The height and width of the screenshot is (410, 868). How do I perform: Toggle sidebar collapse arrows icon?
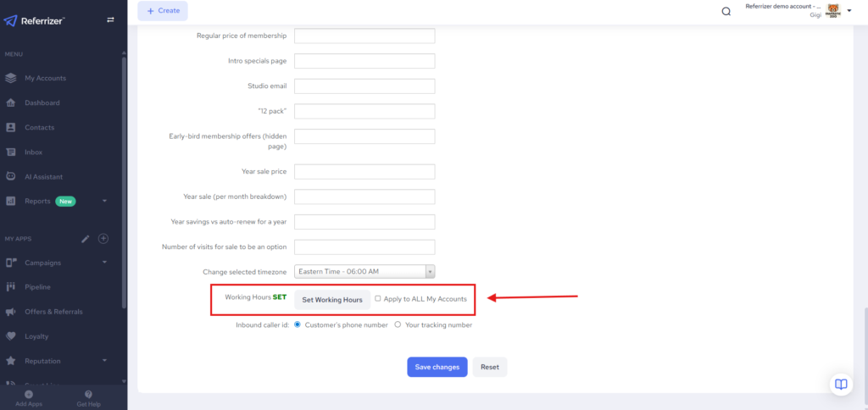coord(109,19)
